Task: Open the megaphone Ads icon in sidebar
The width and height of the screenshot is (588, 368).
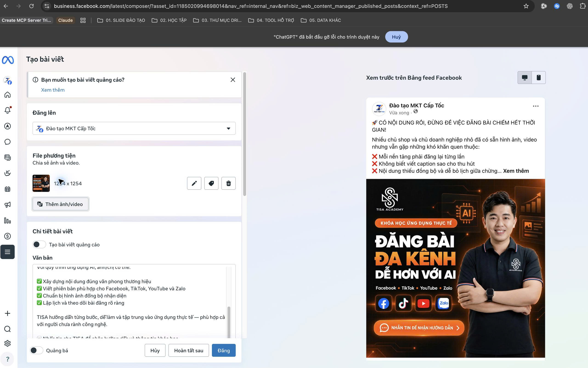Action: click(8, 205)
